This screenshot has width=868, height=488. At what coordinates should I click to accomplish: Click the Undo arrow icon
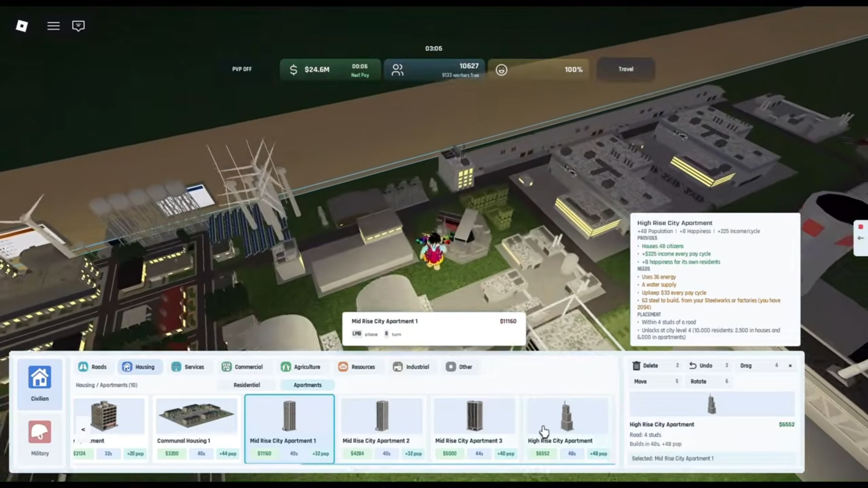pyautogui.click(x=693, y=366)
